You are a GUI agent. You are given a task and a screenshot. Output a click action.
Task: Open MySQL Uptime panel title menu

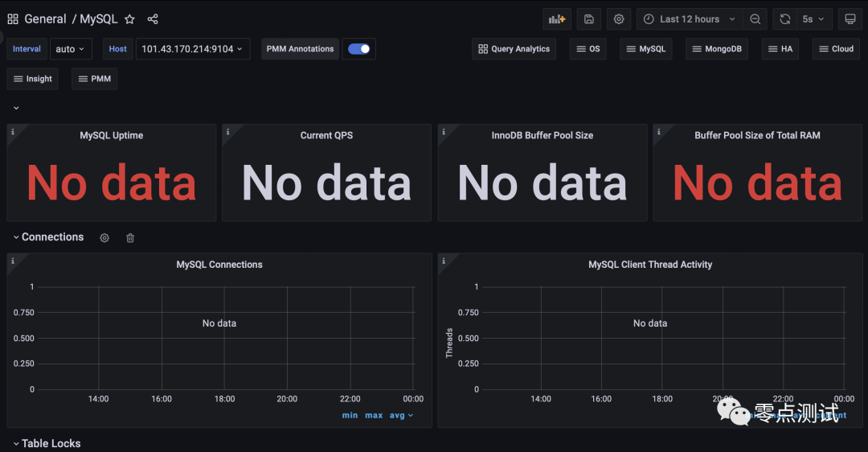(x=111, y=136)
